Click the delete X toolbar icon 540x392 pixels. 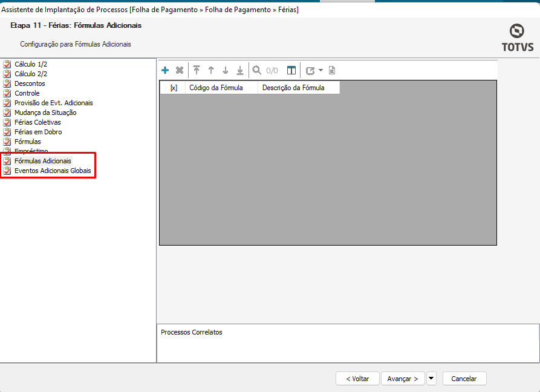pos(180,70)
